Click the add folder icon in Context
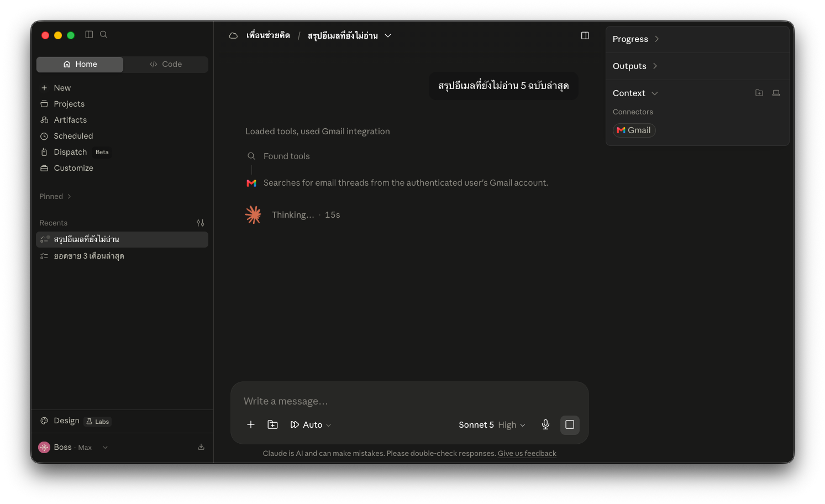Screen dimensions: 825x504 point(759,93)
